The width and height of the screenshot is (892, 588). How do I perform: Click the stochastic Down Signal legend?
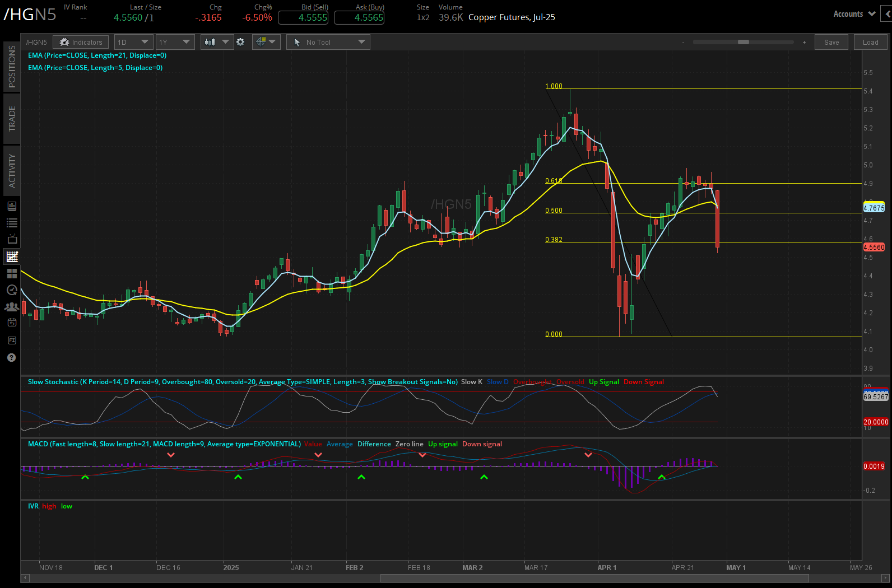[x=643, y=382]
